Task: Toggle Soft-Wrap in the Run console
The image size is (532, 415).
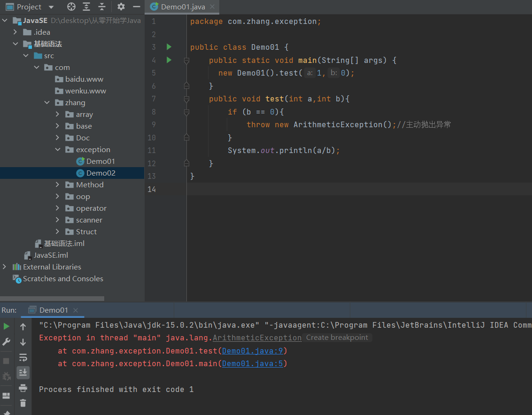Action: (23, 357)
